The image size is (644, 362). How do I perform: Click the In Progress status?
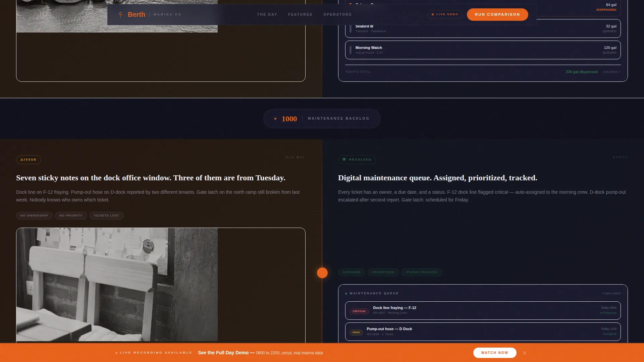coord(608,313)
